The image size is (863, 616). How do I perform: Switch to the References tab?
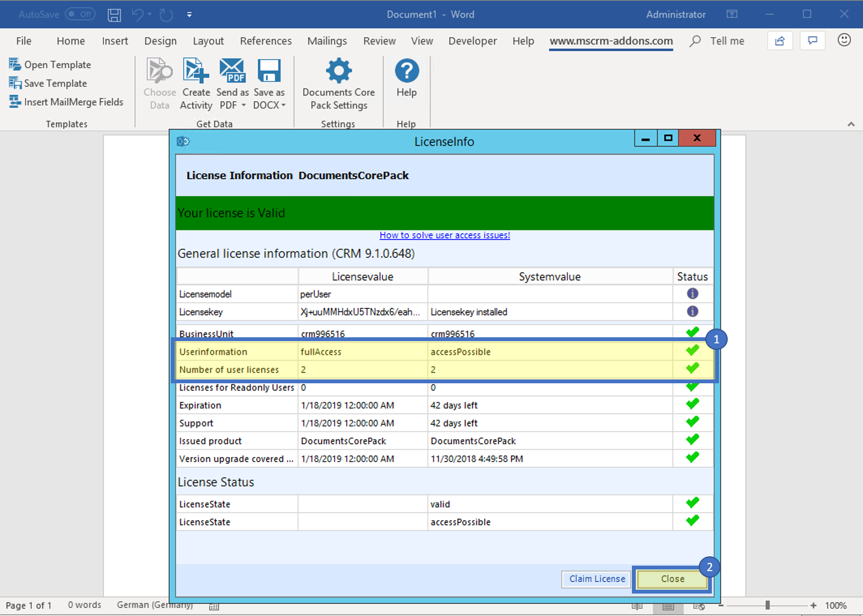coord(266,41)
